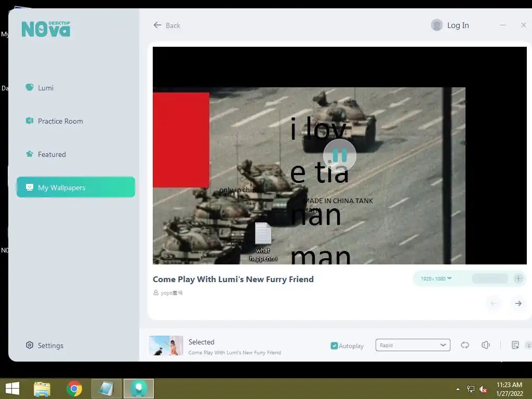This screenshot has height=399, width=532.
Task: Click the Nova Desktop taskbar icon
Action: (x=138, y=389)
